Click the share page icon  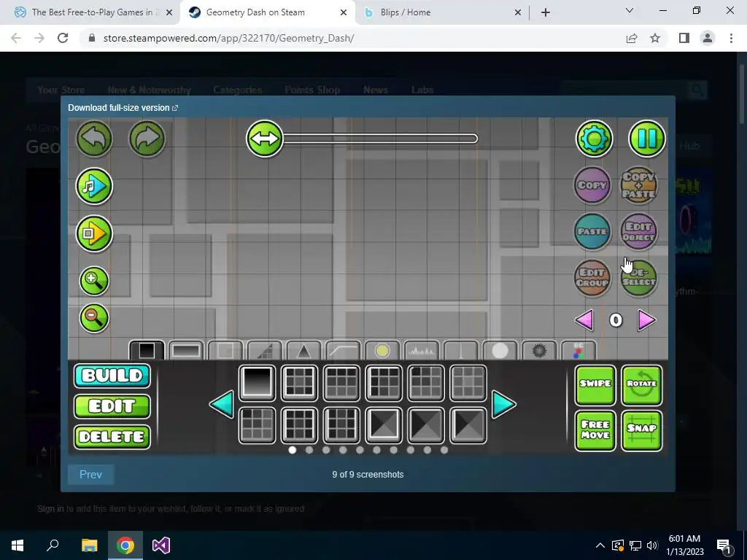tap(632, 38)
